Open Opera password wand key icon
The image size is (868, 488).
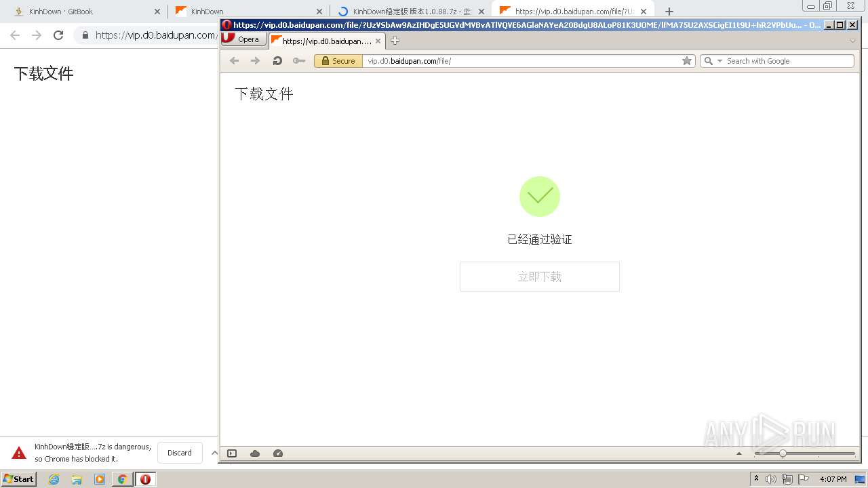[298, 61]
